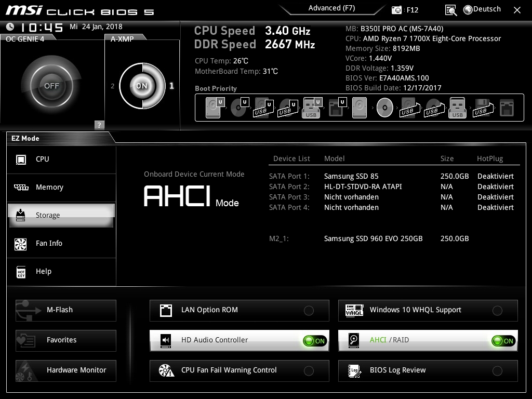Select the UEFI USB hard disk boot icon

tap(263, 108)
